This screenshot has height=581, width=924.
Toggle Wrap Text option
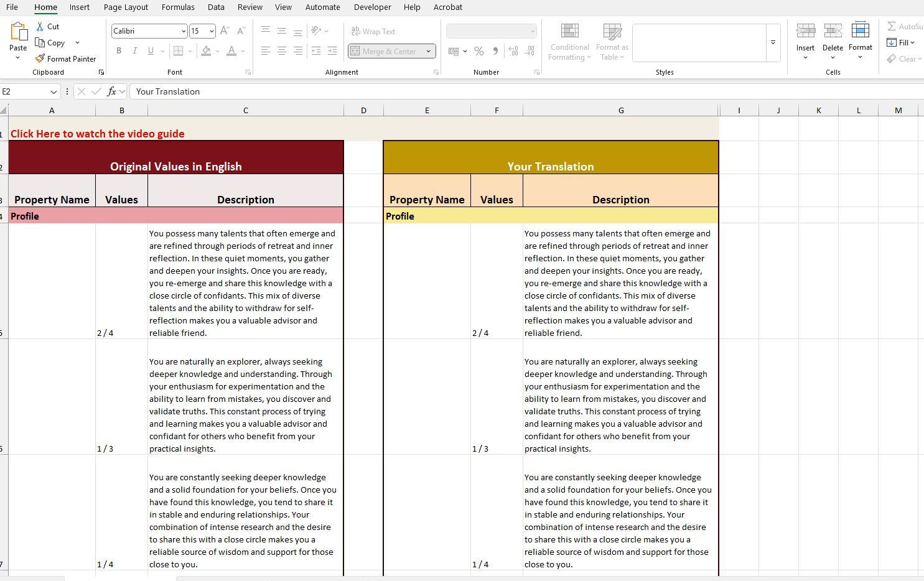click(373, 31)
